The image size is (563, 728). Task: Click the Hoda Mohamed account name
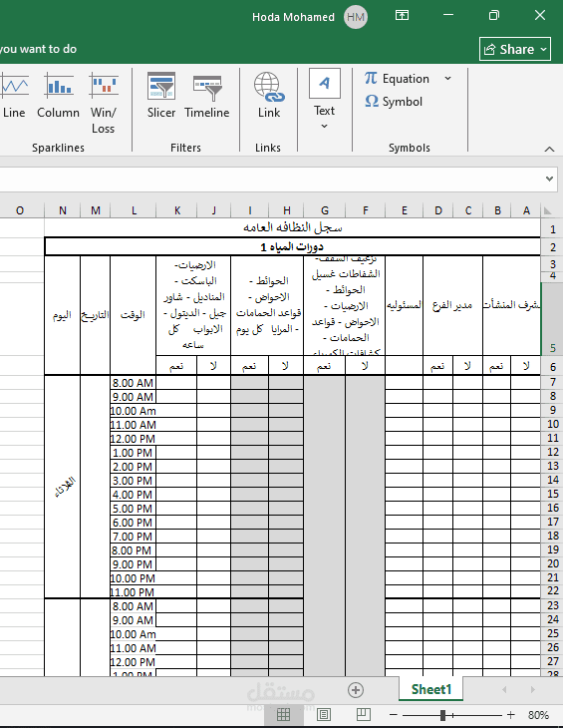[293, 17]
